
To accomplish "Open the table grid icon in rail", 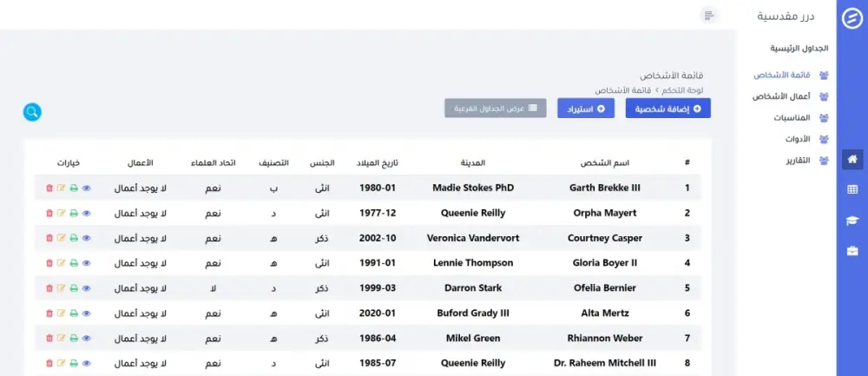I will coord(852,189).
